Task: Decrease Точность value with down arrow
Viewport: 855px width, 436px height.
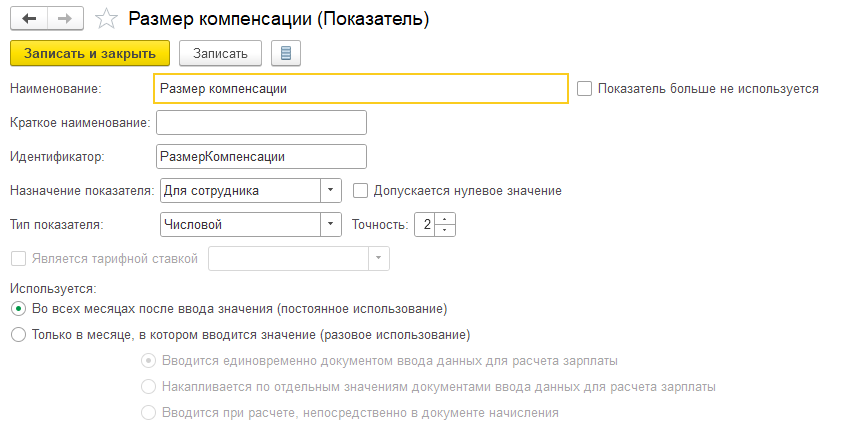Action: 445,230
